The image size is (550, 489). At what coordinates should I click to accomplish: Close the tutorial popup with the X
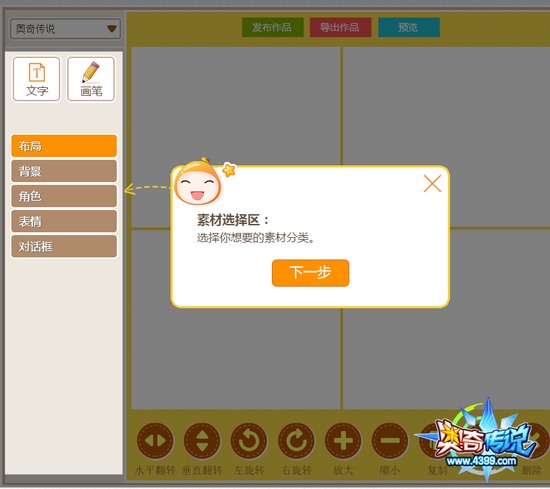(432, 183)
